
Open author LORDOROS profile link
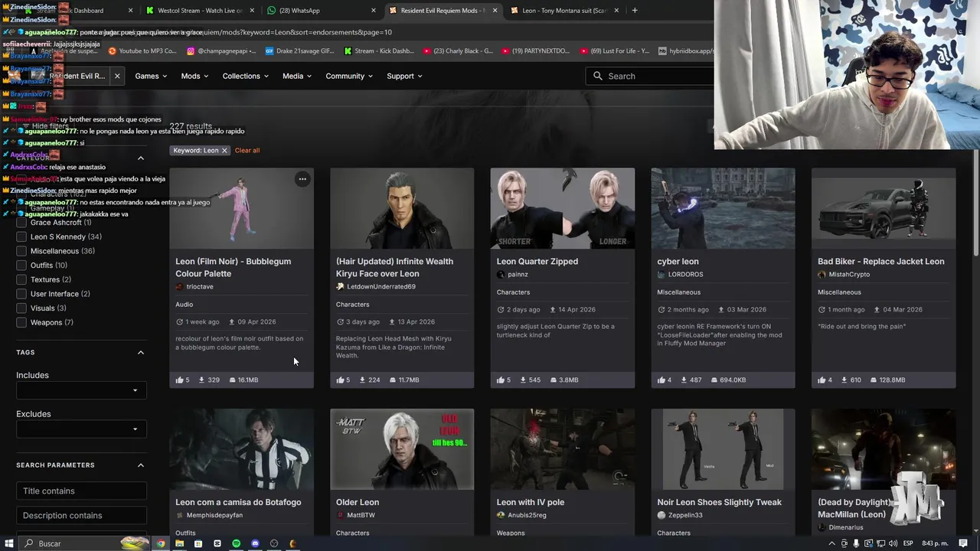pos(685,275)
